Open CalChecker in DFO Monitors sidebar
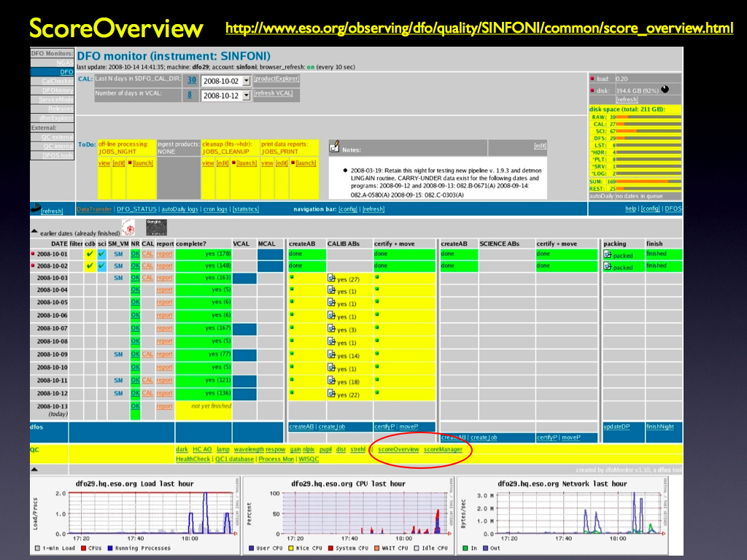Image resolution: width=747 pixels, height=560 pixels. [56, 81]
